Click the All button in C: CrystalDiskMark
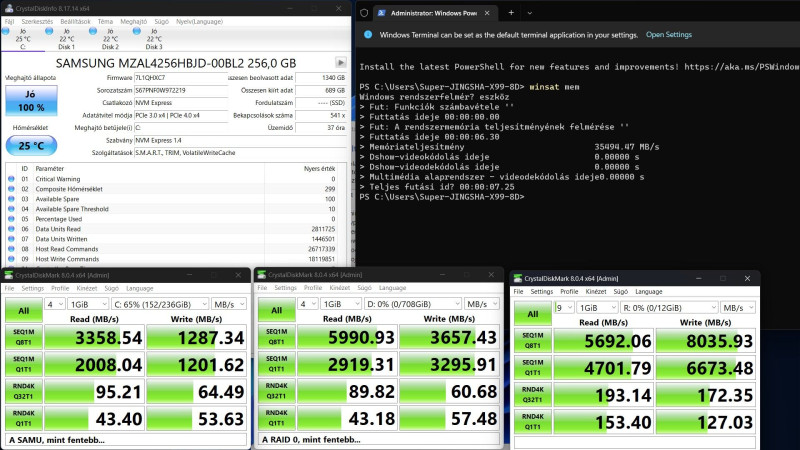Viewport: 800px width, 450px height. tap(23, 310)
